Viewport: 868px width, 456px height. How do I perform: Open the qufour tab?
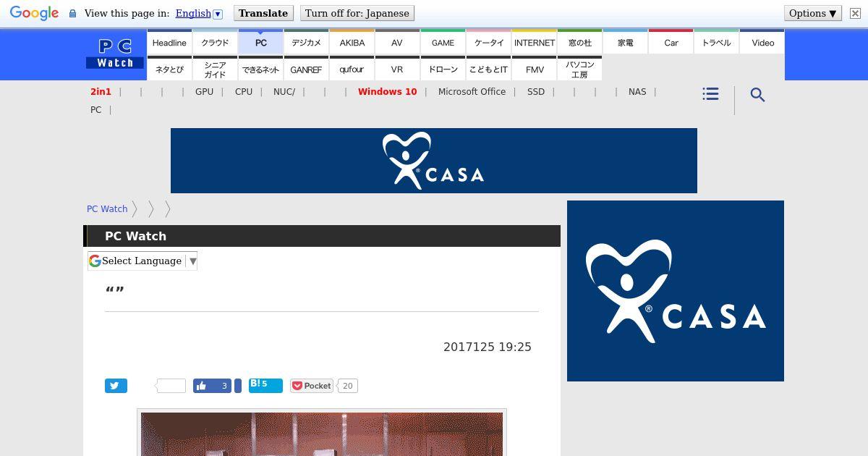[x=352, y=69]
